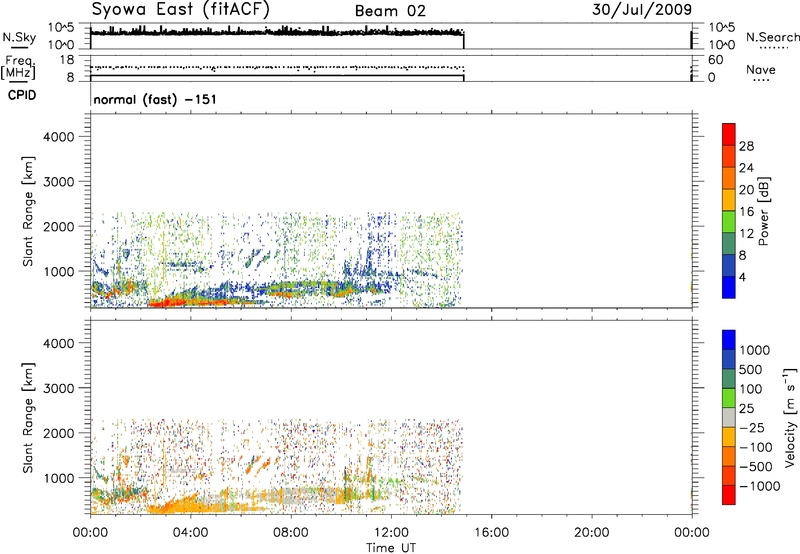This screenshot has height=554, width=800.
Task: Click the '20' label on power color bar
Action: (746, 190)
